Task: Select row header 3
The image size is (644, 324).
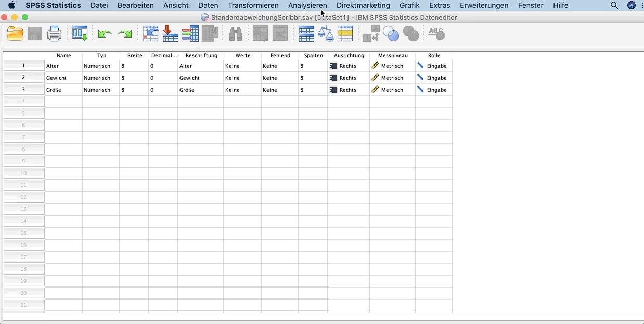Action: click(x=23, y=89)
